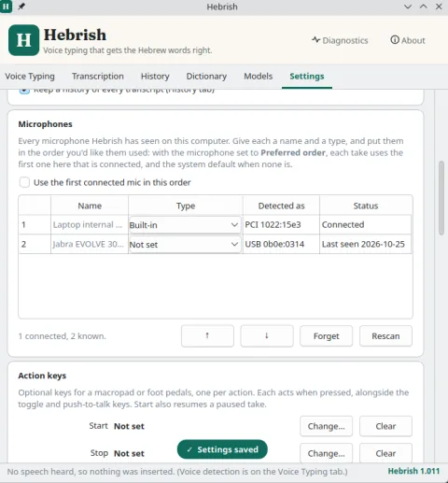Open the About dialog
Image resolution: width=448 pixels, height=483 pixels.
click(x=408, y=40)
